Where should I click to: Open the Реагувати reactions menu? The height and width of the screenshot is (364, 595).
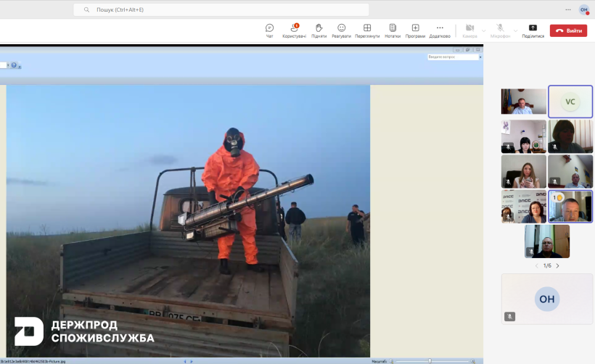tap(341, 30)
